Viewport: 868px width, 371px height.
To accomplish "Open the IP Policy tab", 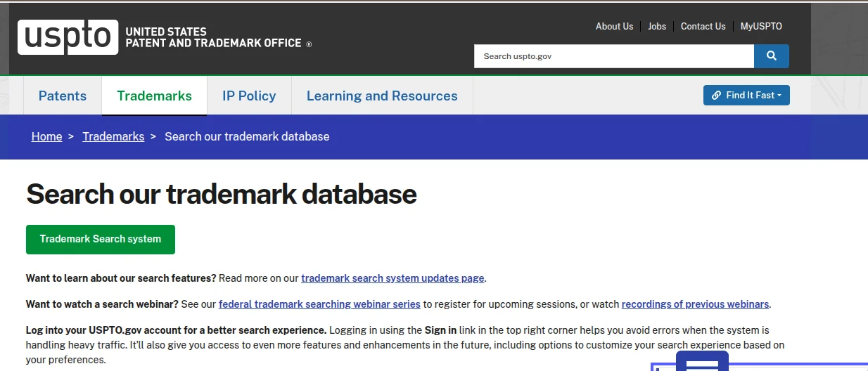I will point(249,96).
